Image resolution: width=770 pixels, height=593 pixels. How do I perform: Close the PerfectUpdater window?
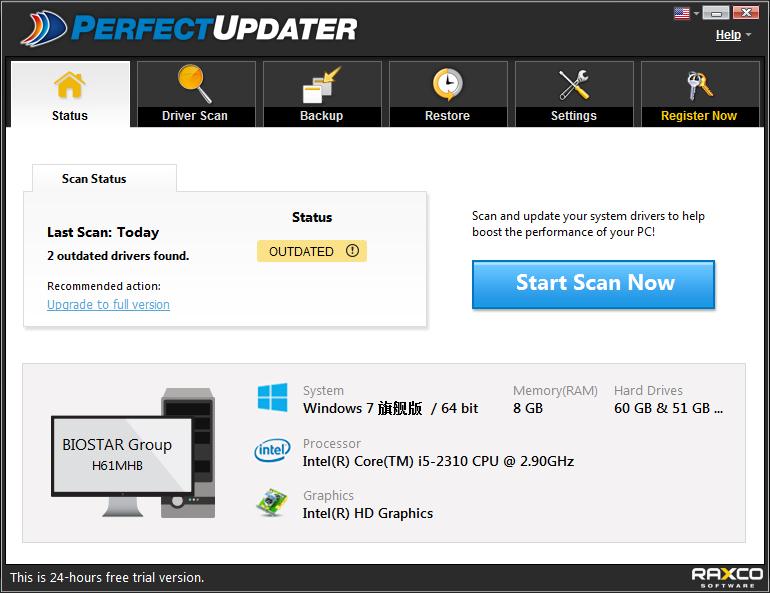746,13
